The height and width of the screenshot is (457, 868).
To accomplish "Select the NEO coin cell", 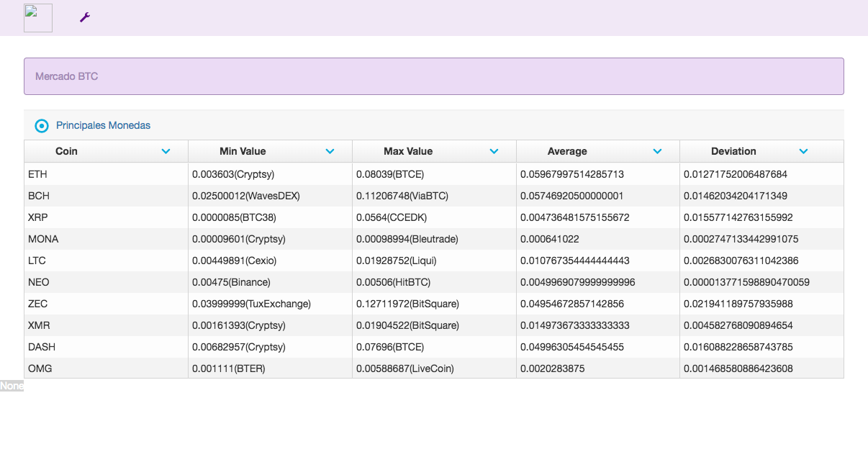I will point(106,282).
